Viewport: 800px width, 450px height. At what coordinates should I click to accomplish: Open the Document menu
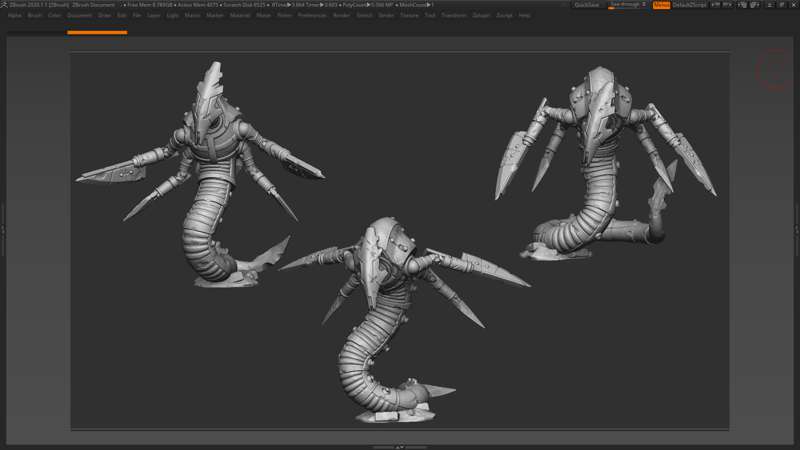point(80,16)
